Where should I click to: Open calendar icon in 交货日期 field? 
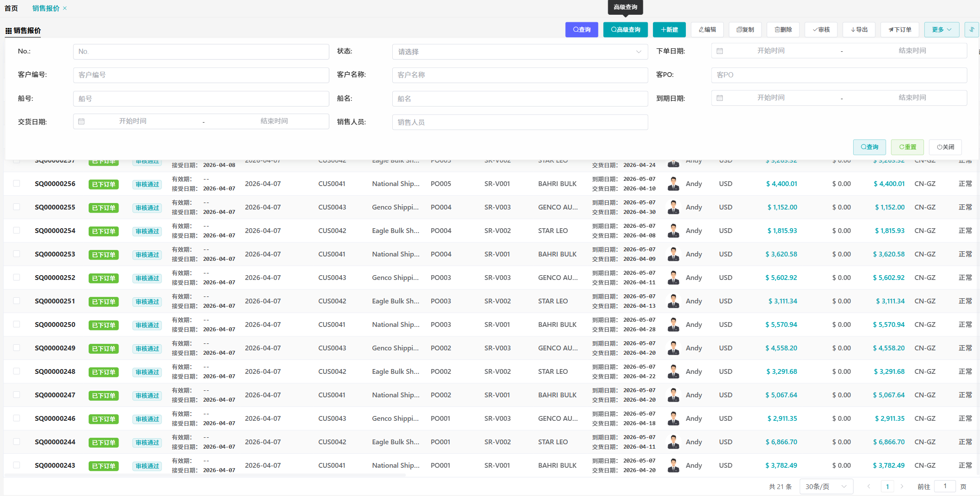click(81, 122)
